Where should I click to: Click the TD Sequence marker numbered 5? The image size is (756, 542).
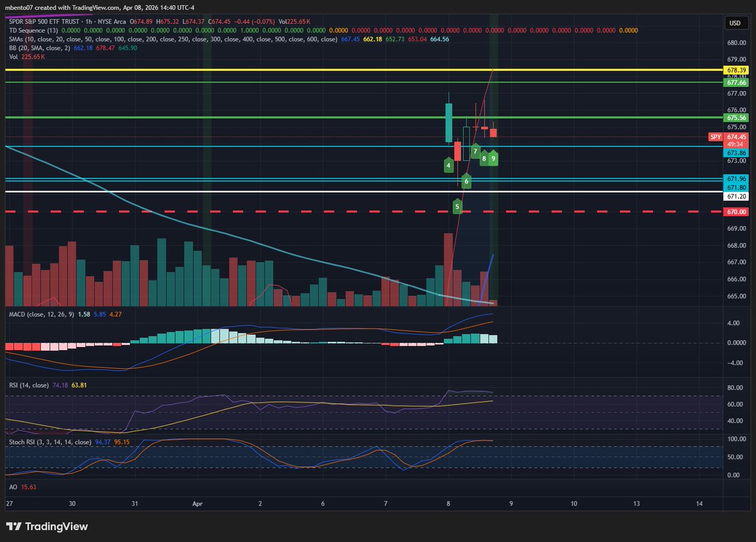pos(457,206)
